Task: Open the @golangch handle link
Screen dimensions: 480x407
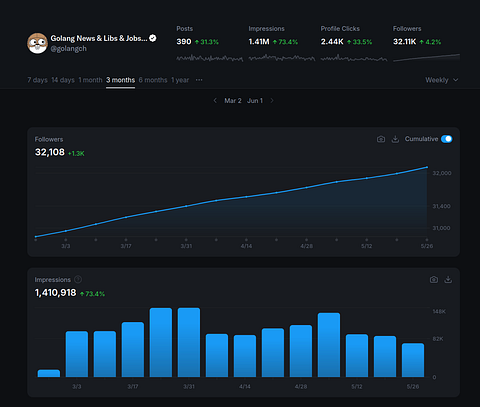Action: point(69,49)
